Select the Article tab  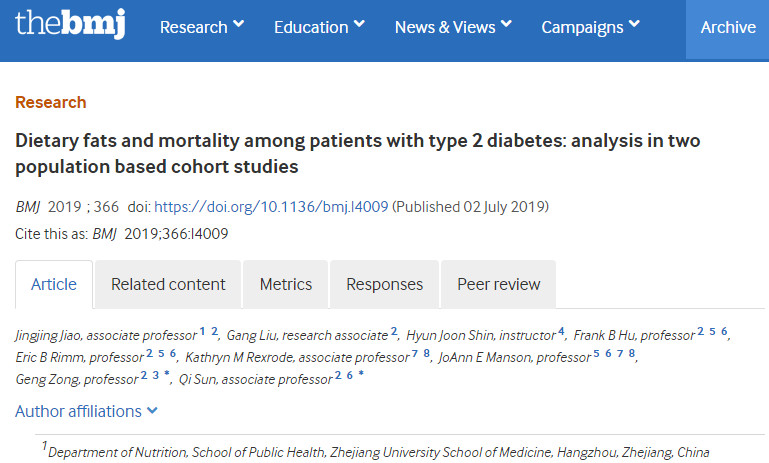coord(54,284)
